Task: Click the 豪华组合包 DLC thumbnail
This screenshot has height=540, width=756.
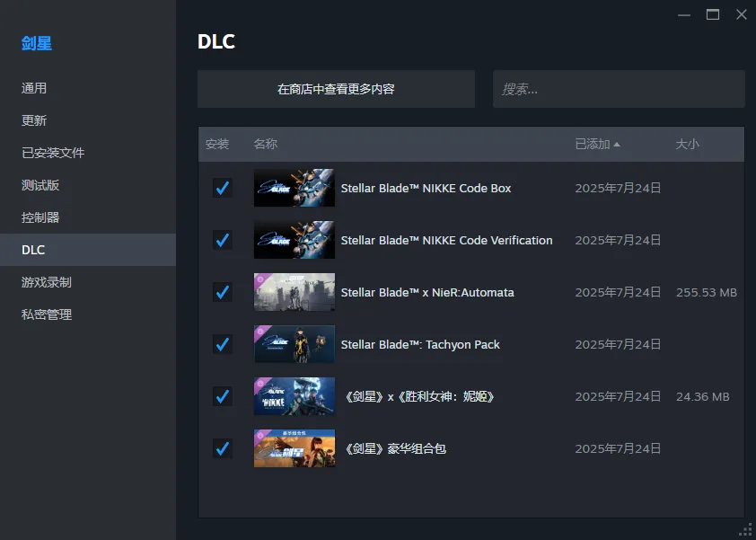Action: tap(294, 448)
